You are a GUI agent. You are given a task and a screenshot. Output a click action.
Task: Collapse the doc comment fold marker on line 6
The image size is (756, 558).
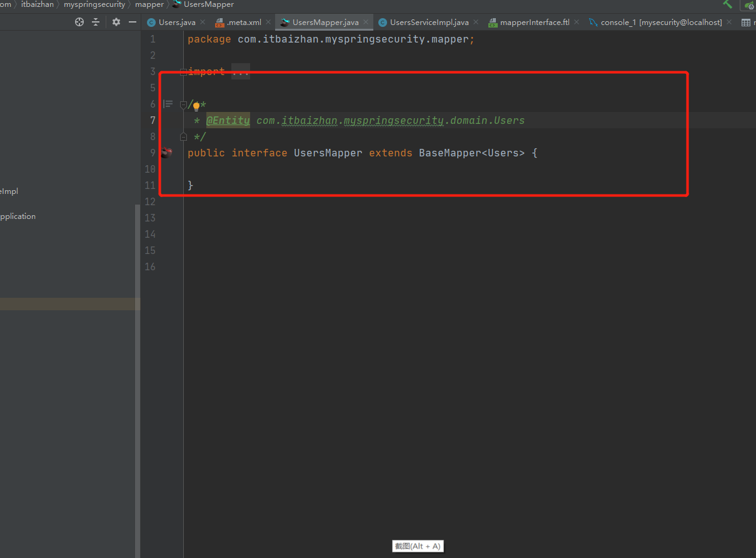point(183,104)
